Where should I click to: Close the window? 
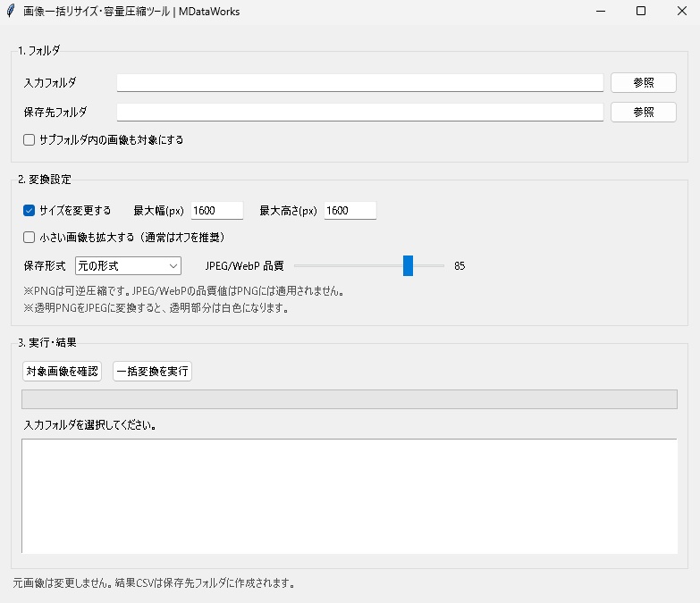(682, 11)
